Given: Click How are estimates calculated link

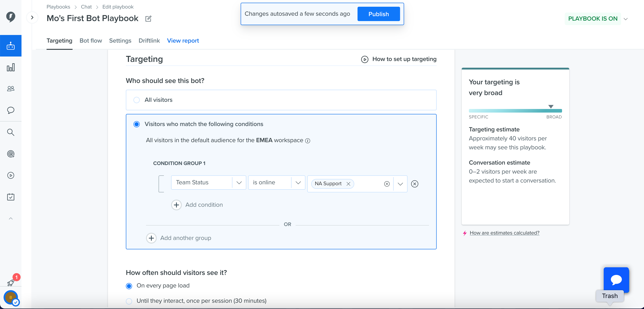Looking at the screenshot, I should [504, 233].
